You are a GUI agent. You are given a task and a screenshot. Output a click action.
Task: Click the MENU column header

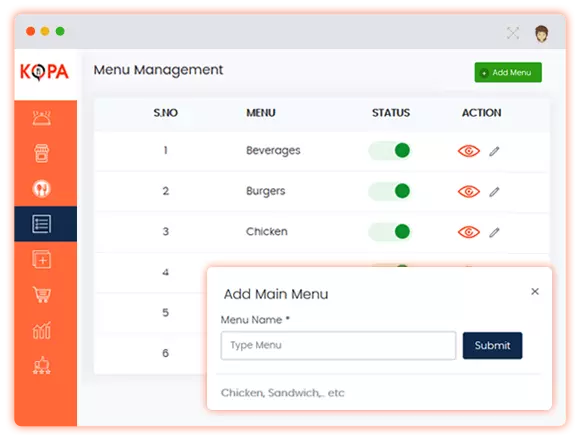[261, 113]
